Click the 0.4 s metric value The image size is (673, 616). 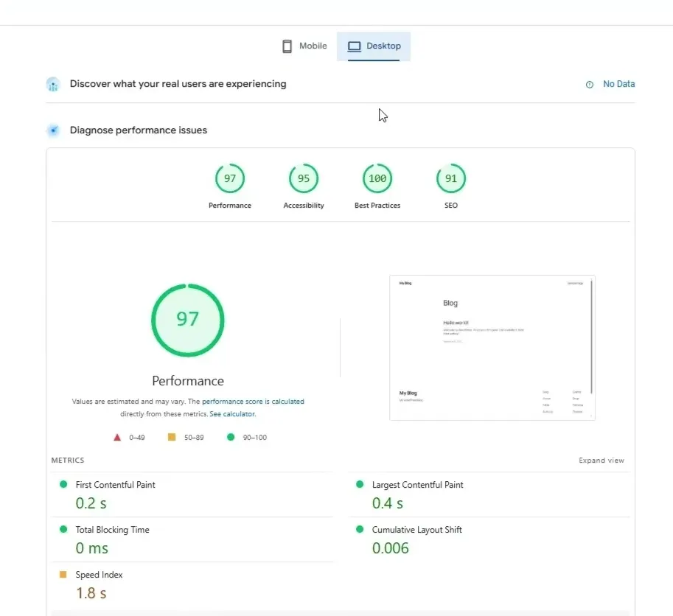[x=388, y=503]
